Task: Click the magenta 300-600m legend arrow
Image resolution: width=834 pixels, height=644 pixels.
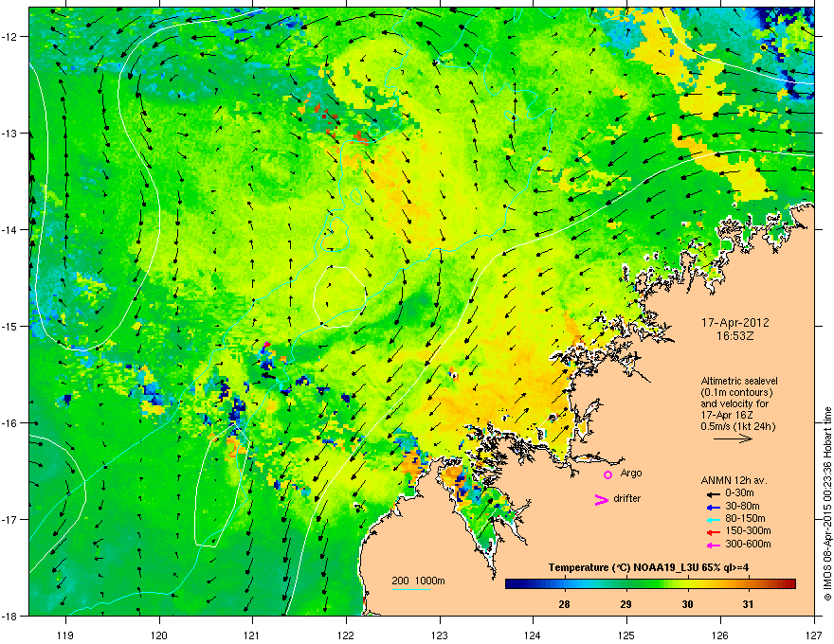Action: [x=713, y=545]
